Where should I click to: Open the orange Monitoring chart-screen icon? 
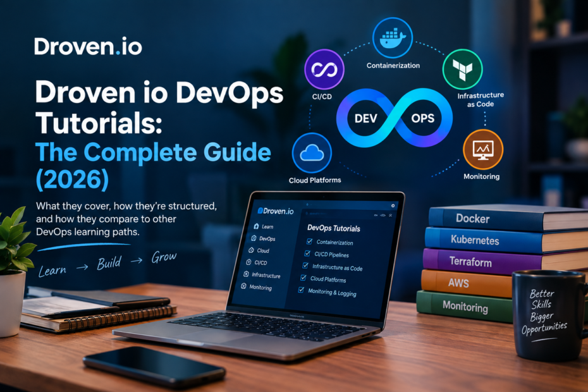483,150
